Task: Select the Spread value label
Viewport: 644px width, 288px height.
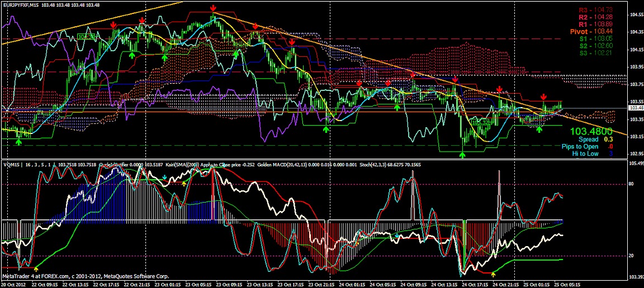Action: [588, 138]
